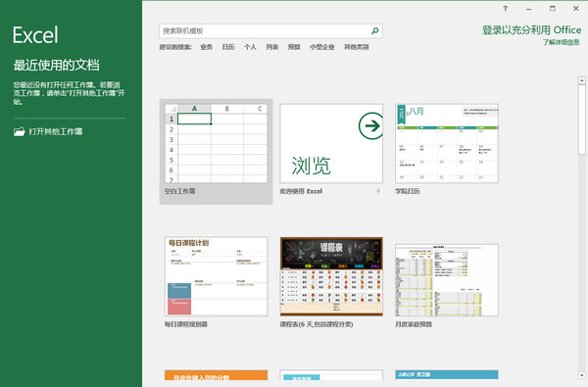
Task: Click the 课程表(6 天,包括课程分类) label
Action: click(317, 324)
